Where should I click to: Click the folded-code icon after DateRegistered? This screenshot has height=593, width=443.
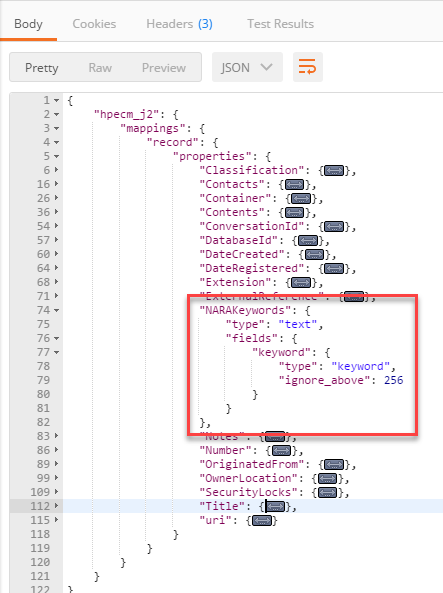pyautogui.click(x=334, y=269)
